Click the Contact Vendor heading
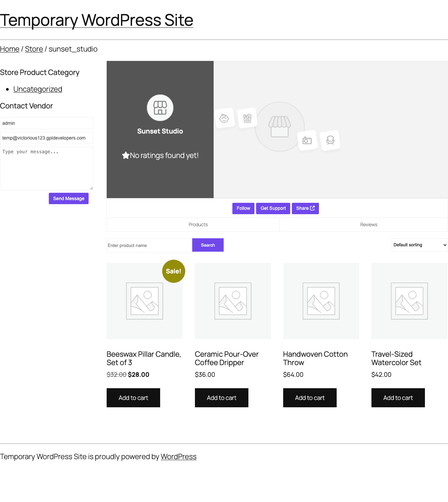This screenshot has height=502, width=448. 26,106
